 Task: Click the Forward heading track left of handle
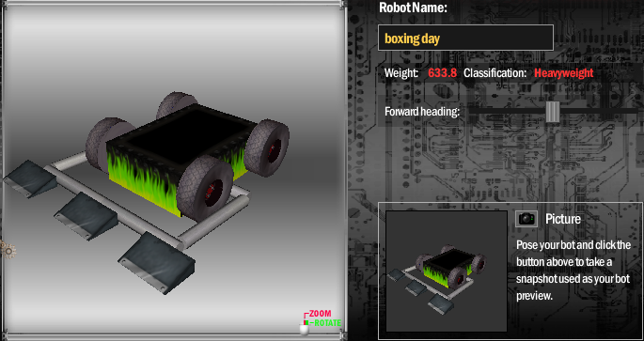[507, 111]
